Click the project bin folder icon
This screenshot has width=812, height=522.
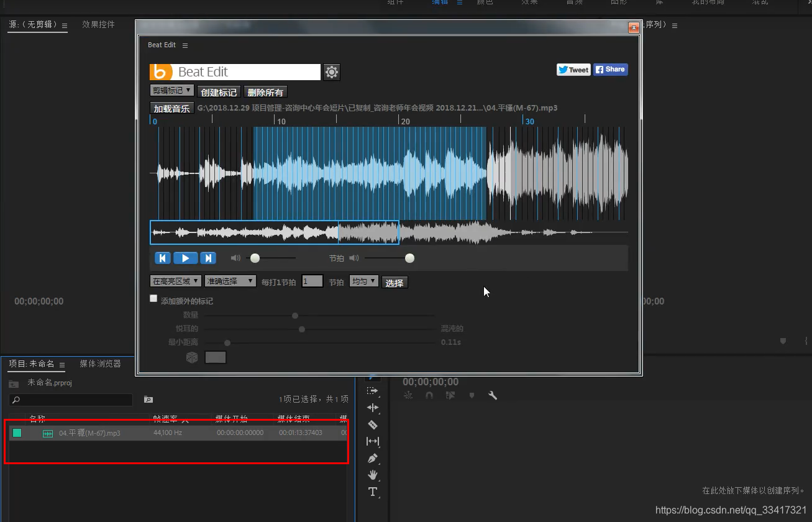14,383
